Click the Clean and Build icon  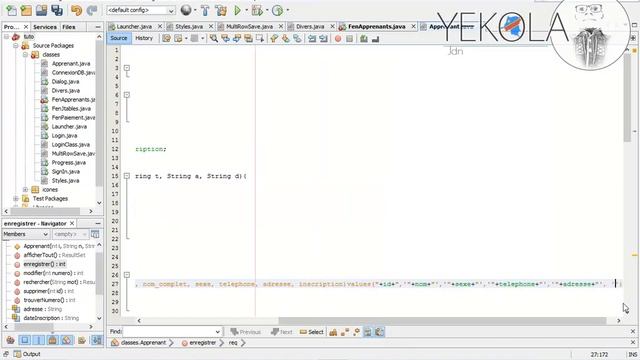pyautogui.click(x=221, y=10)
